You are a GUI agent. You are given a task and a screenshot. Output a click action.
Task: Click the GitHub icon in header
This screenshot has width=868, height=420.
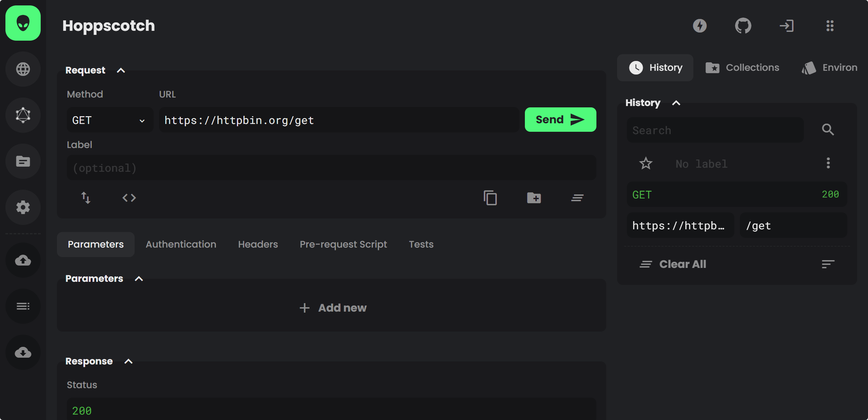743,26
